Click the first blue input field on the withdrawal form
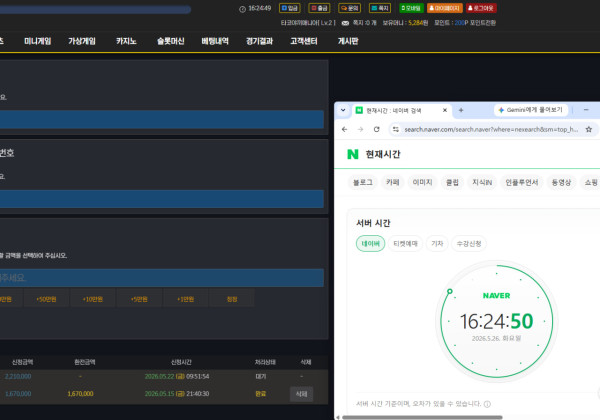600x420 pixels. coord(161,119)
